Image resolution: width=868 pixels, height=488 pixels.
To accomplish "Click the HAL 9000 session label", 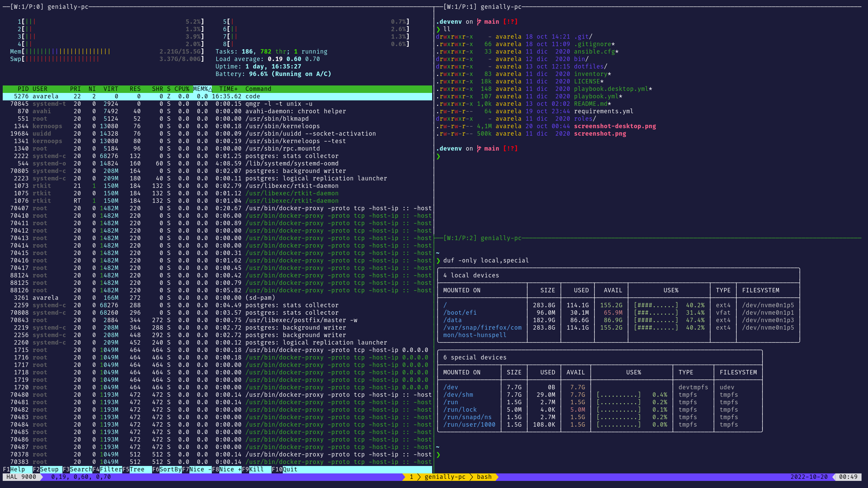I will pos(21,477).
